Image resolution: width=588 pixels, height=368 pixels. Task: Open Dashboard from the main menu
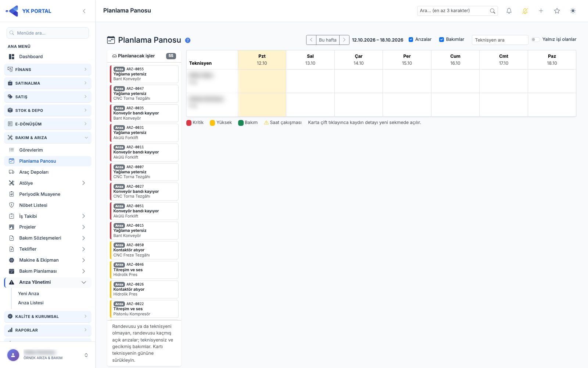tap(48, 57)
